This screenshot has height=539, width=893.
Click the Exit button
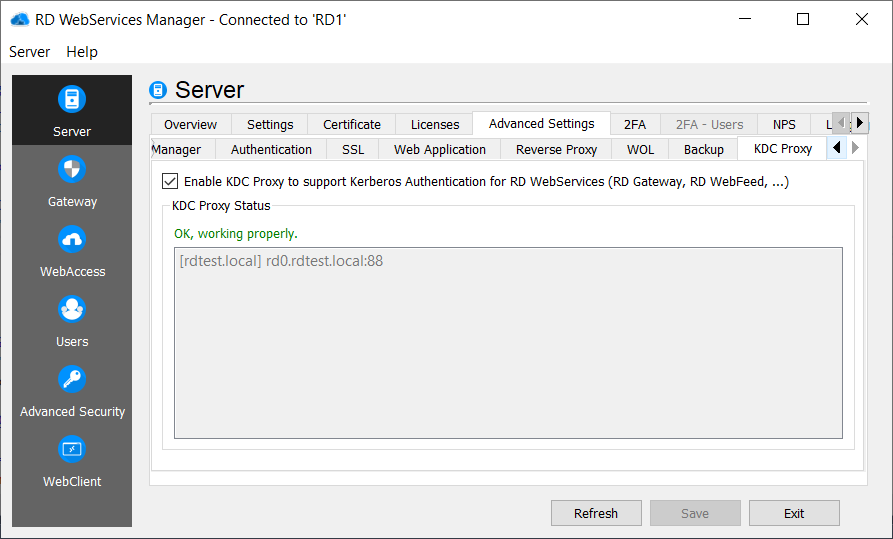point(794,513)
